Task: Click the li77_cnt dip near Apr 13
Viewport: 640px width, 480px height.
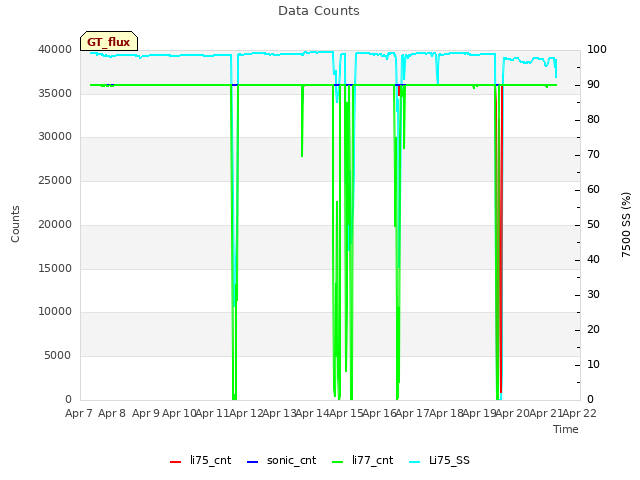Action: coord(302,122)
